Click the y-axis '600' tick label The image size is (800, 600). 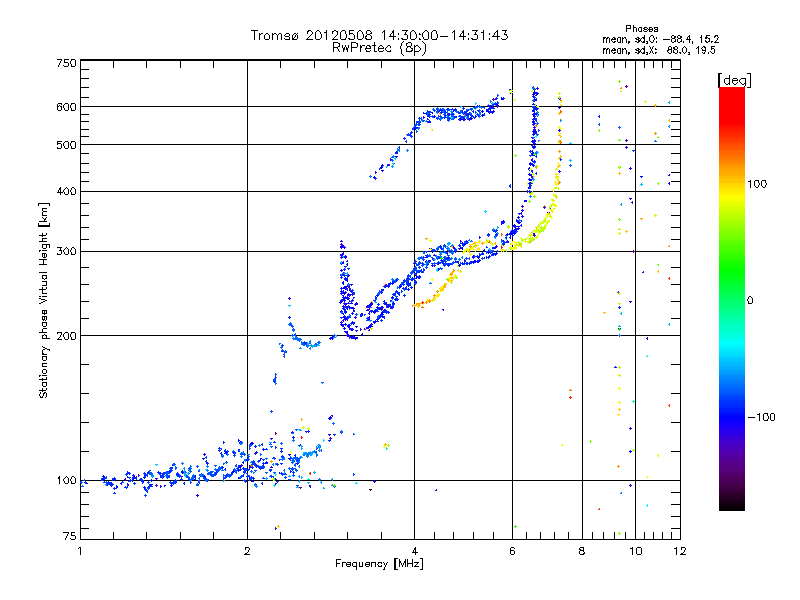[66, 107]
